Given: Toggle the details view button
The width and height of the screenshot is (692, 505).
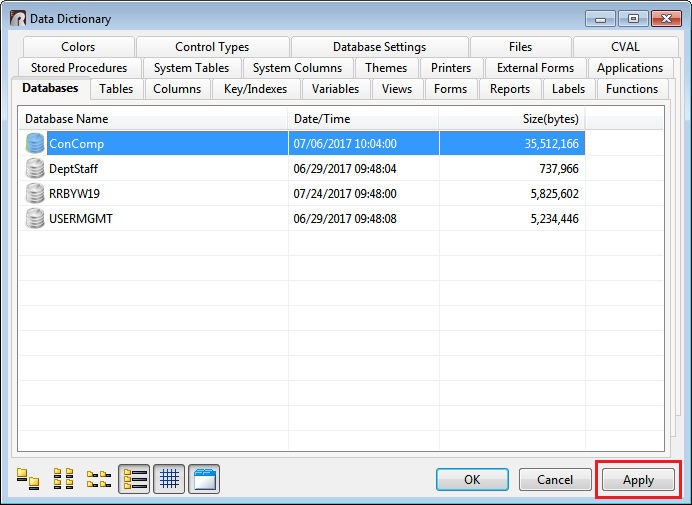Looking at the screenshot, I should pyautogui.click(x=134, y=480).
